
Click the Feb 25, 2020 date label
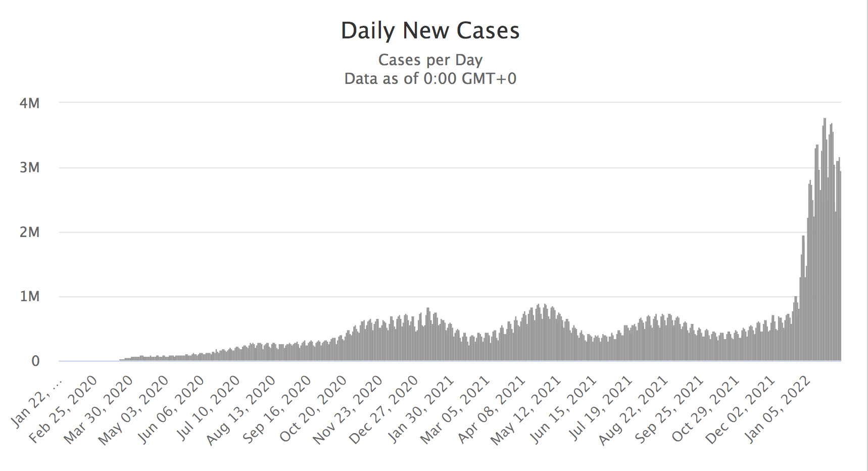64,409
